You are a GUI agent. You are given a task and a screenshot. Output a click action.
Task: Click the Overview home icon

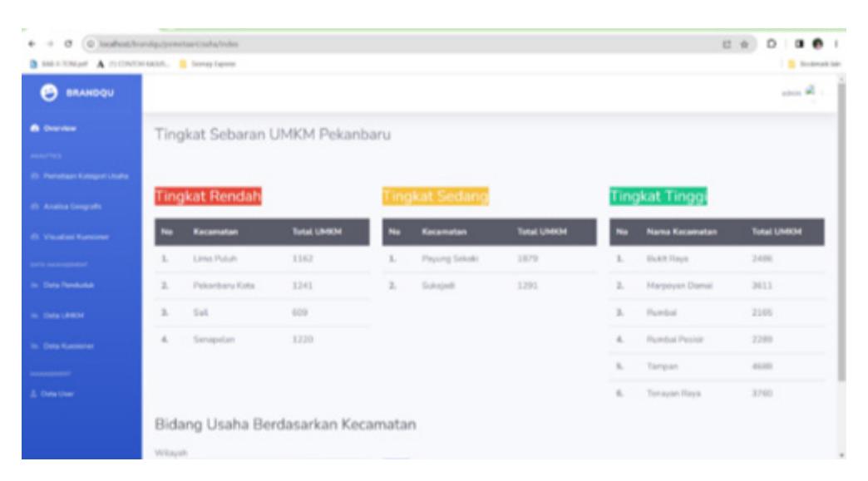(35, 128)
